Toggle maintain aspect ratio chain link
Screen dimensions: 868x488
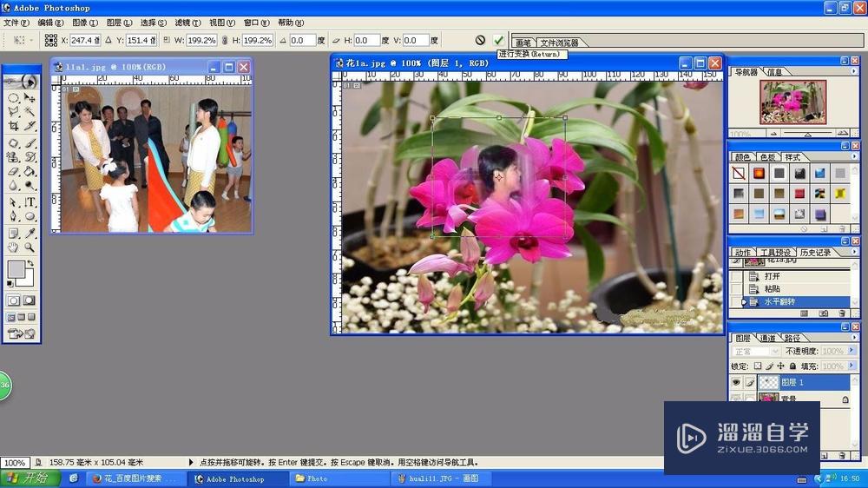pyautogui.click(x=224, y=40)
